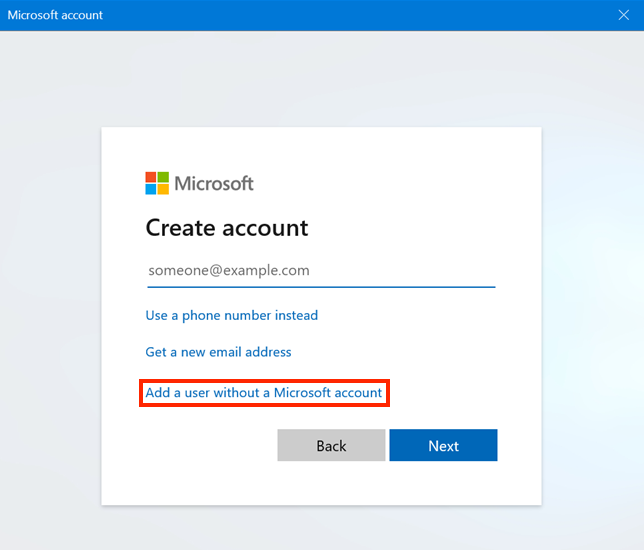This screenshot has width=644, height=550.
Task: Proceed to next step of account creation
Action: [x=443, y=445]
